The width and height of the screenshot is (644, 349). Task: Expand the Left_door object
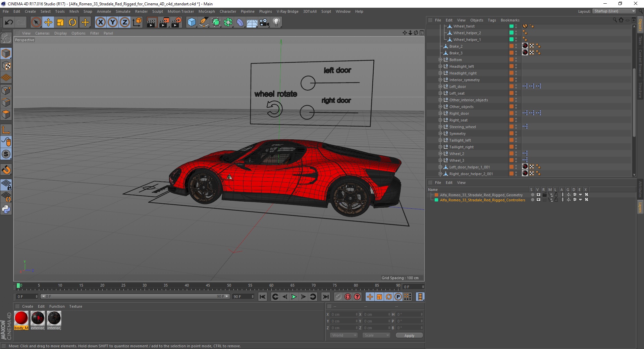coord(440,87)
